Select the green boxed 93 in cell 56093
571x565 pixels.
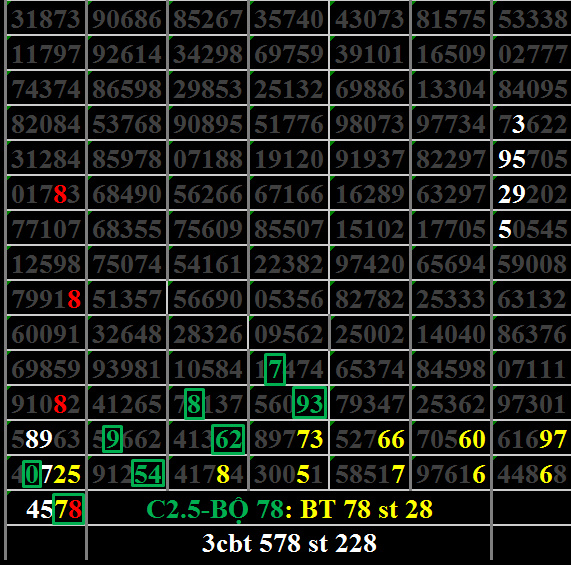pos(309,403)
